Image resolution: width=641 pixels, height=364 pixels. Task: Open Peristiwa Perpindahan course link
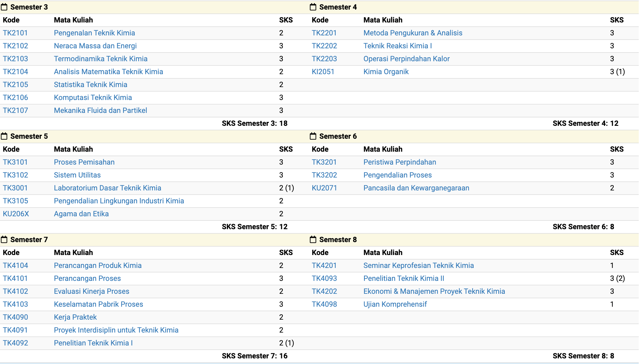[x=399, y=162]
